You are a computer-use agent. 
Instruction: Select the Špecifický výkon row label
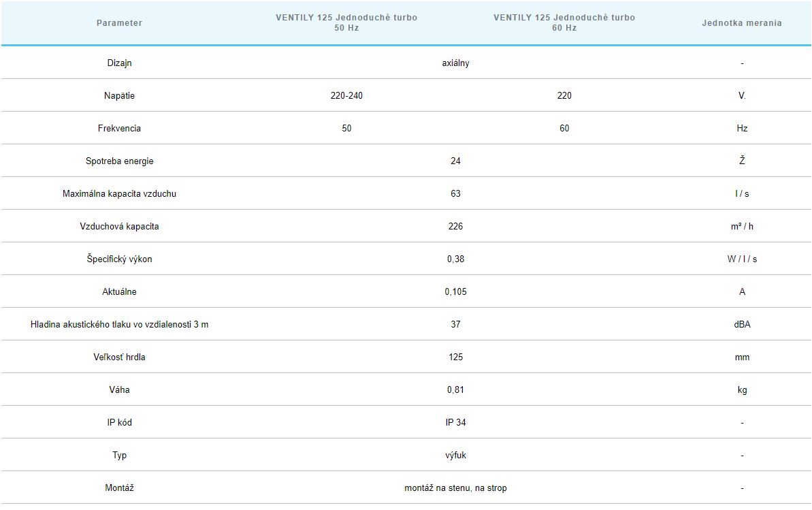tap(119, 259)
